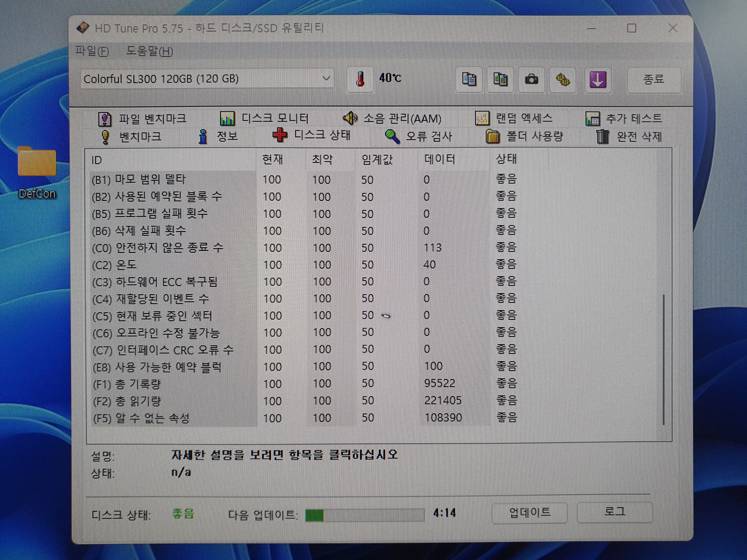
Task: Select the (B5) 프로그램 실패 횟수 row
Action: 304,214
